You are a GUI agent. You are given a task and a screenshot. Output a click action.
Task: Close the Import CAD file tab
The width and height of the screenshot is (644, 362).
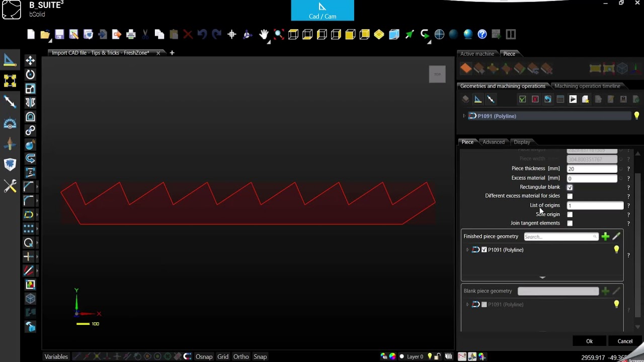pos(158,53)
